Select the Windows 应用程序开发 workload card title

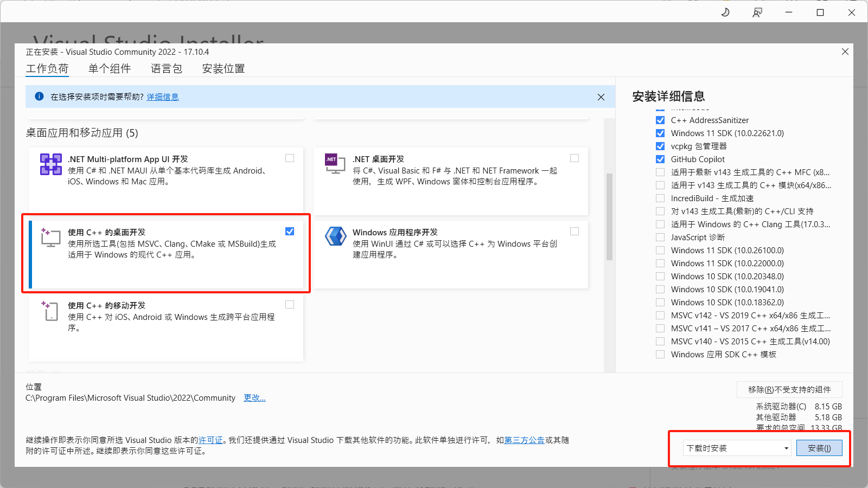pyautogui.click(x=395, y=232)
